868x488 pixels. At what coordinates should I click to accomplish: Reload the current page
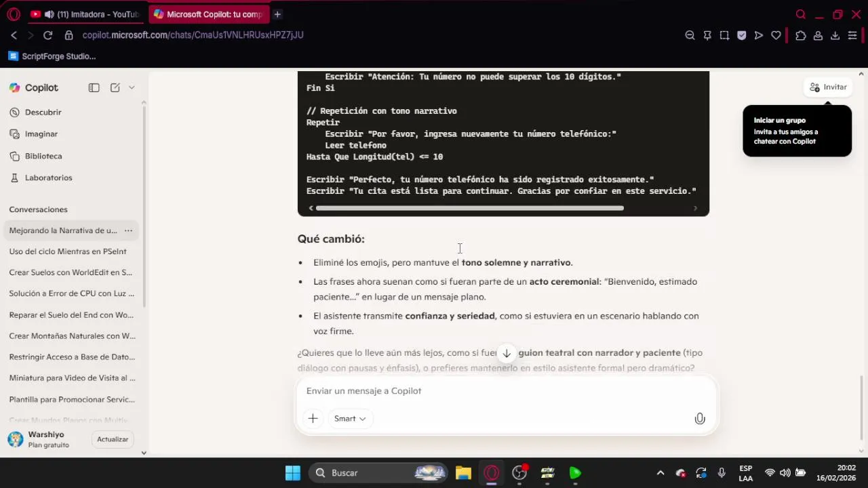tap(47, 35)
